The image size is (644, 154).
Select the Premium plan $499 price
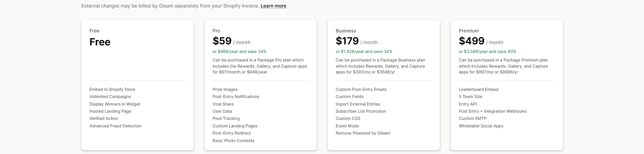(x=472, y=41)
